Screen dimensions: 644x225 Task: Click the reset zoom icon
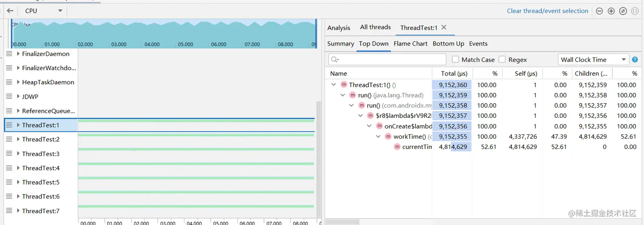click(x=623, y=11)
